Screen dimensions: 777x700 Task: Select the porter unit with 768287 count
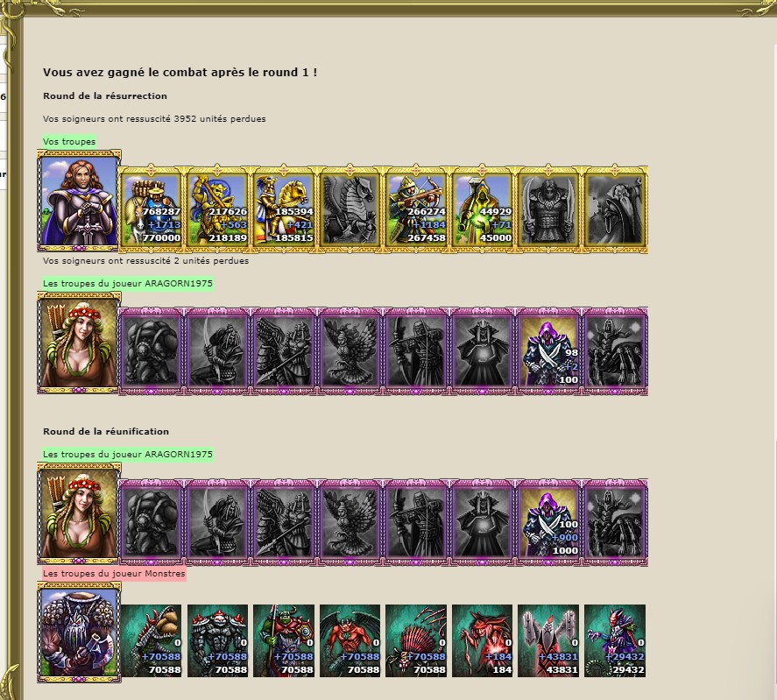point(152,209)
